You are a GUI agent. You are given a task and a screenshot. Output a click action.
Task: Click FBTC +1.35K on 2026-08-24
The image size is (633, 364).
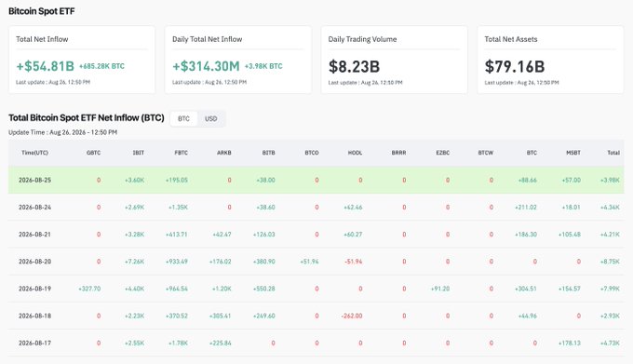click(x=178, y=207)
